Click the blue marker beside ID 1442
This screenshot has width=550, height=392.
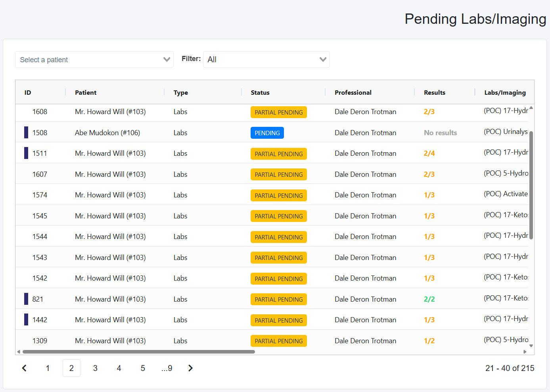pyautogui.click(x=26, y=320)
